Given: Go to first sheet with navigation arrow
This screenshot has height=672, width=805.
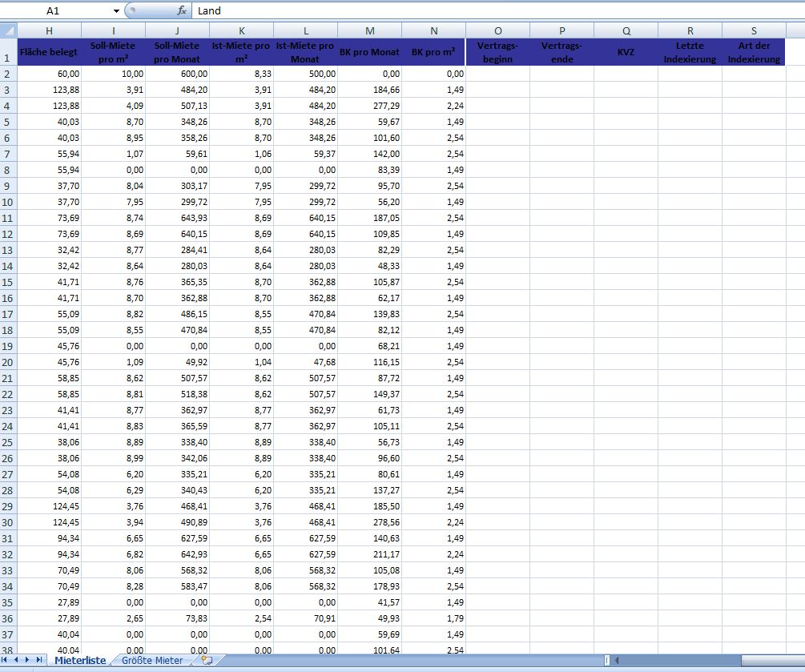Looking at the screenshot, I should click(x=5, y=660).
